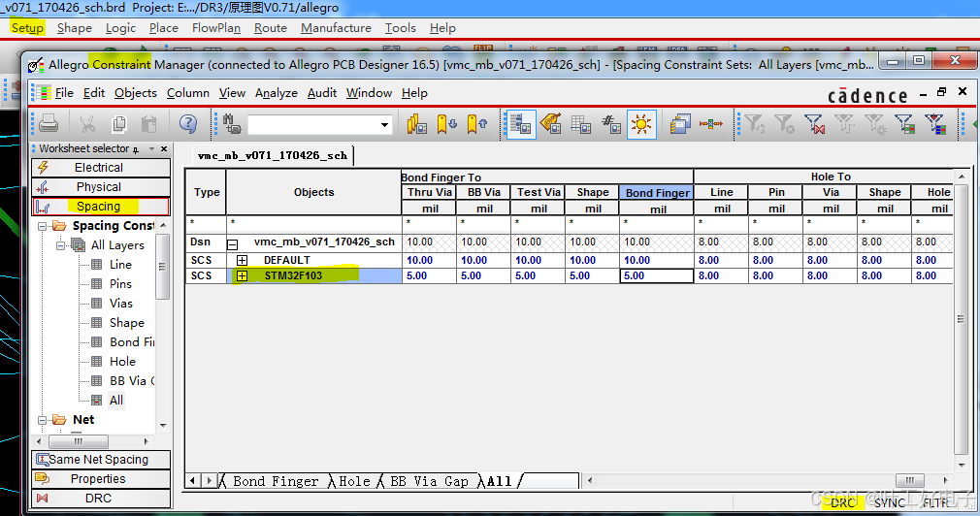Open the Physical worksheet section
Viewport: 980px width, 516px height.
tap(101, 187)
